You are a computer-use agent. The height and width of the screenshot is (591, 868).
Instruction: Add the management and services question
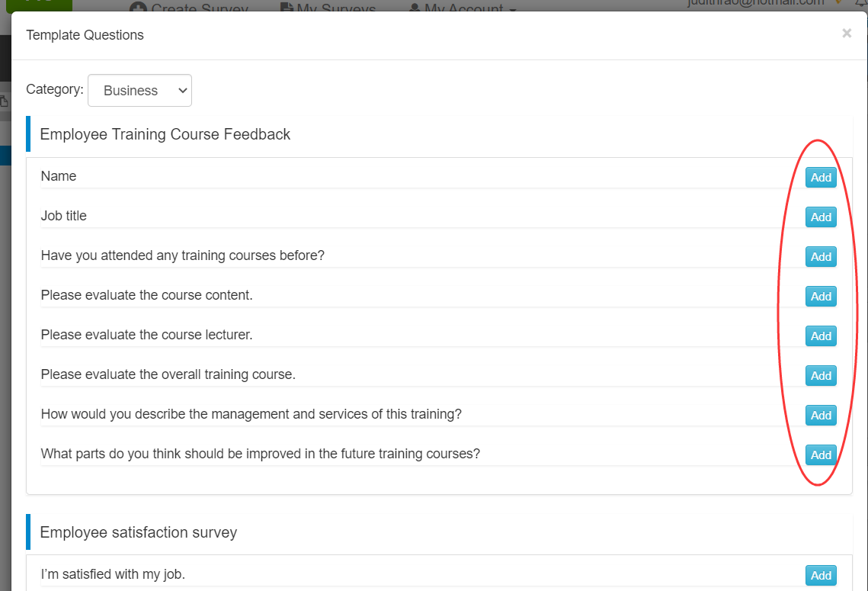pos(821,416)
